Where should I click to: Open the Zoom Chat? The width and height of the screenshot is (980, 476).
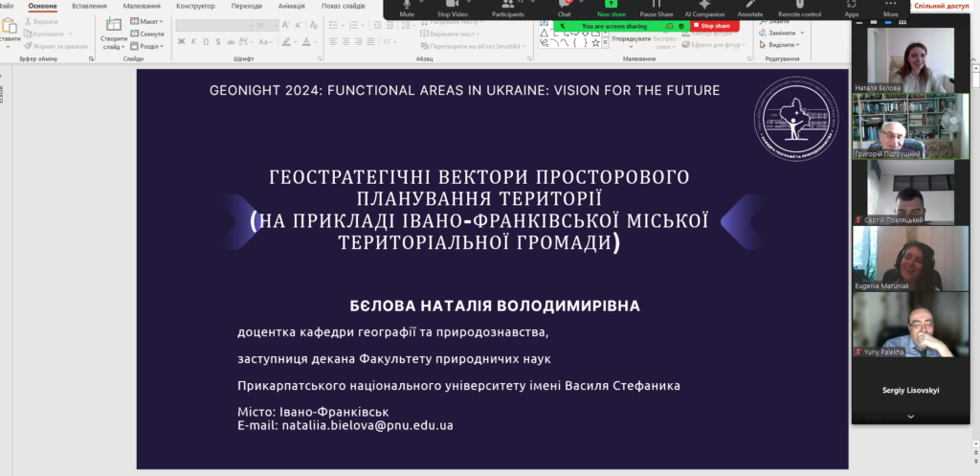(x=564, y=7)
